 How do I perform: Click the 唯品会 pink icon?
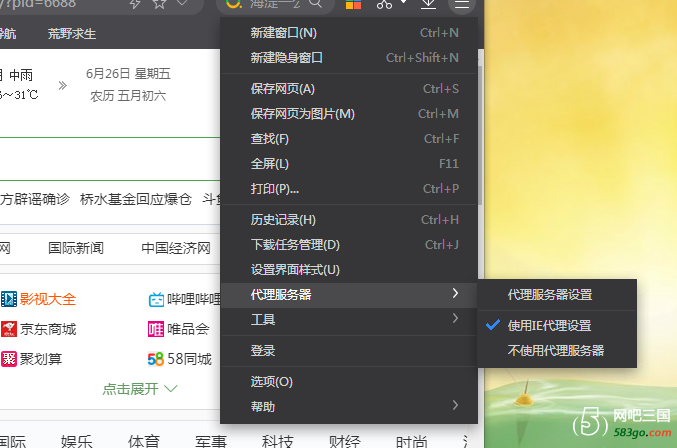click(156, 329)
